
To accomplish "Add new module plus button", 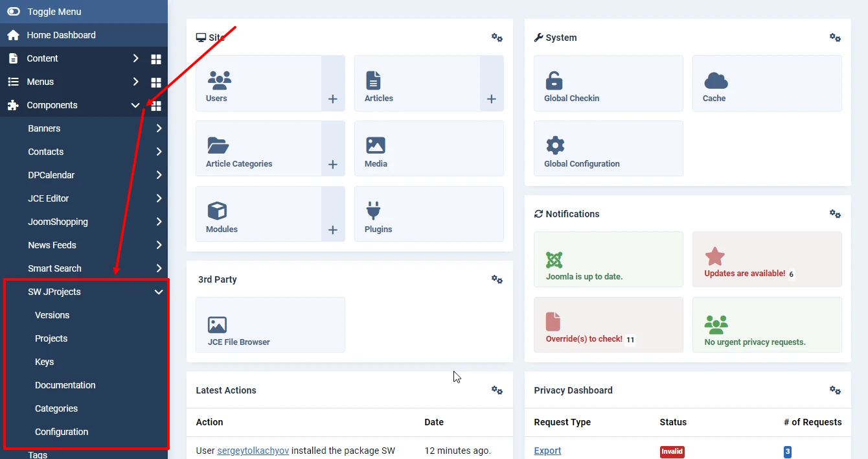I will [333, 230].
